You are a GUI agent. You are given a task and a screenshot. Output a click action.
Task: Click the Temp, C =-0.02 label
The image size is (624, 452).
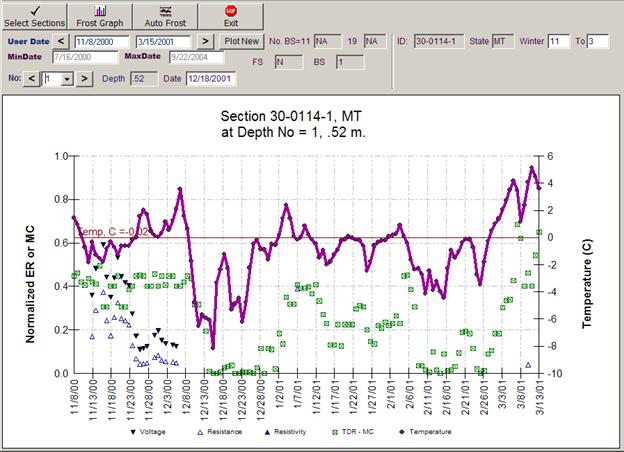coord(113,232)
